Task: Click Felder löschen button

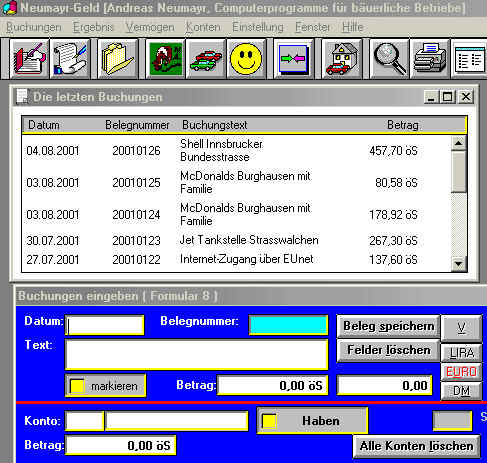Action: [388, 350]
